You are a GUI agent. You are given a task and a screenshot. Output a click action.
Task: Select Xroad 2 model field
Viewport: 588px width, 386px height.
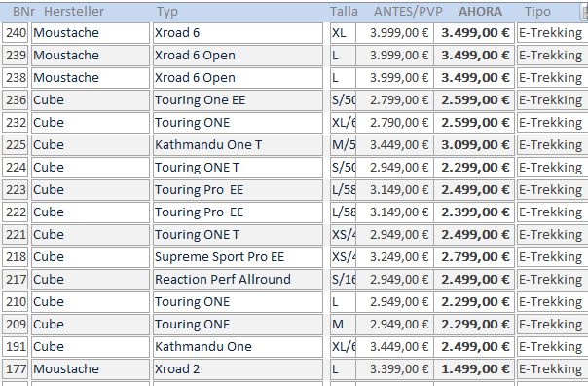pos(238,369)
